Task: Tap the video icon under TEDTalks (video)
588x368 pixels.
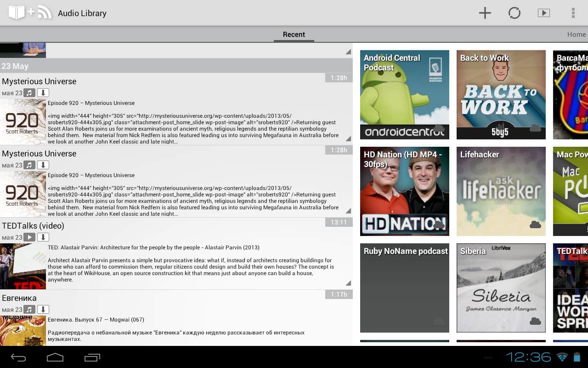Action: tap(29, 237)
